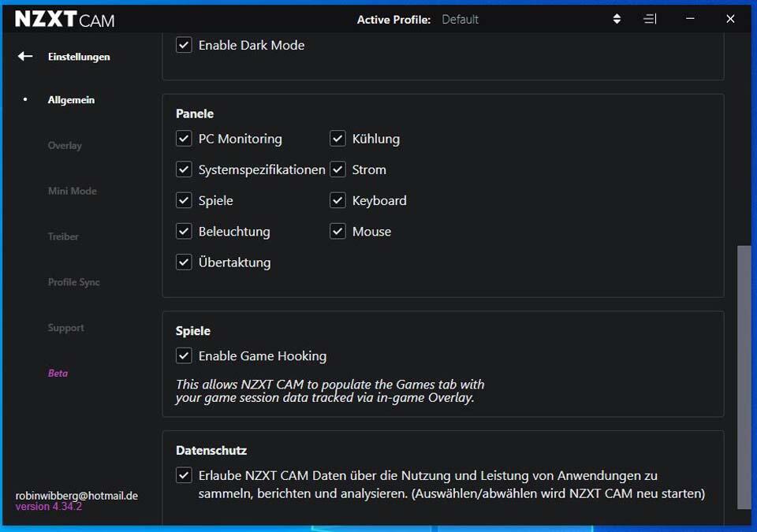Select the Allgemein settings tab
Image resolution: width=757 pixels, height=532 pixels.
pyautogui.click(x=71, y=100)
